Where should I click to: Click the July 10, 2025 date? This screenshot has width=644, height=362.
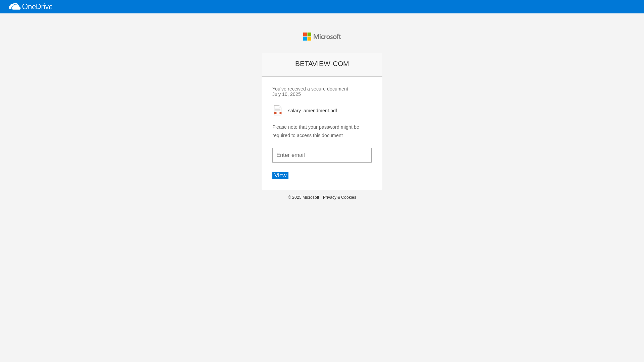tap(286, 94)
